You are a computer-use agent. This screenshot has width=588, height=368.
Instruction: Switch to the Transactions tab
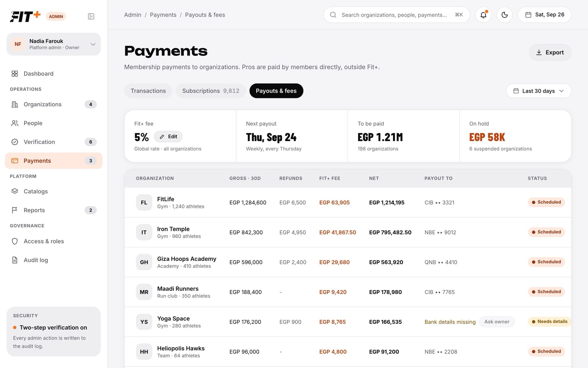point(148,91)
